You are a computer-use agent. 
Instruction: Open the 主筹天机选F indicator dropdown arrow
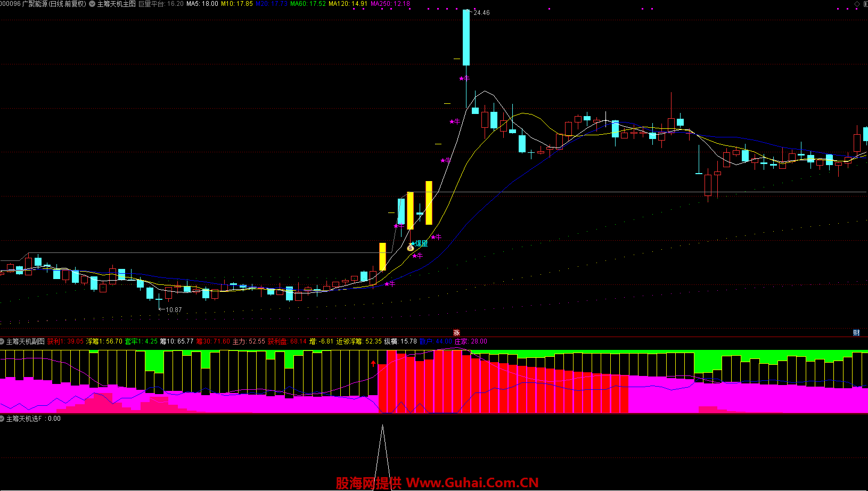[3, 419]
